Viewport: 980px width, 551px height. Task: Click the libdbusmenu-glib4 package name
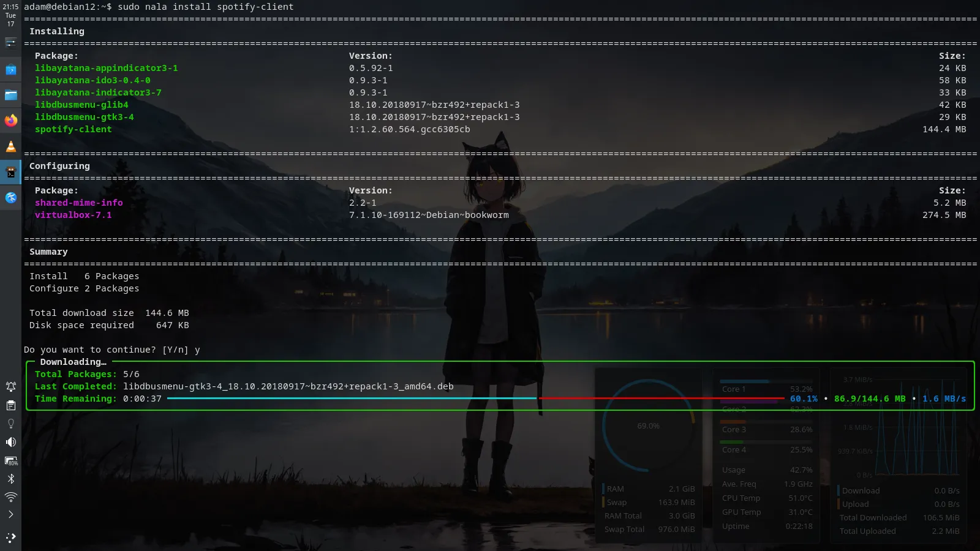[x=81, y=105]
